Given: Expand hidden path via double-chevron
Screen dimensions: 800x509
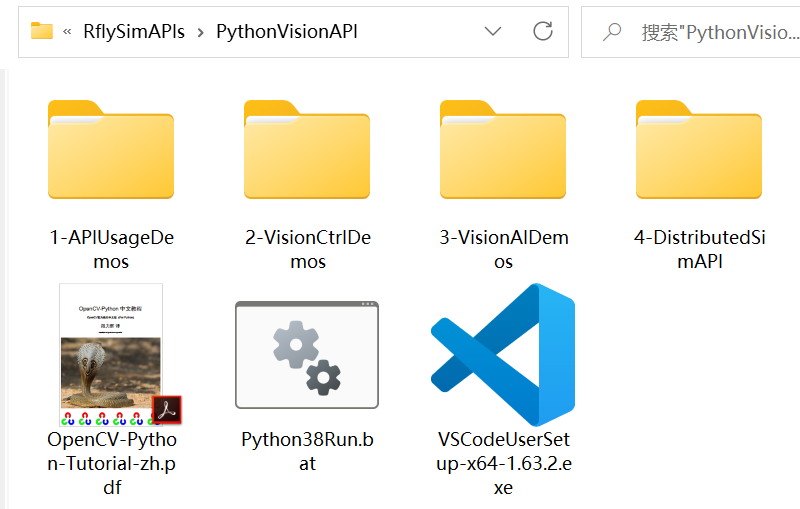Looking at the screenshot, I should [x=67, y=32].
